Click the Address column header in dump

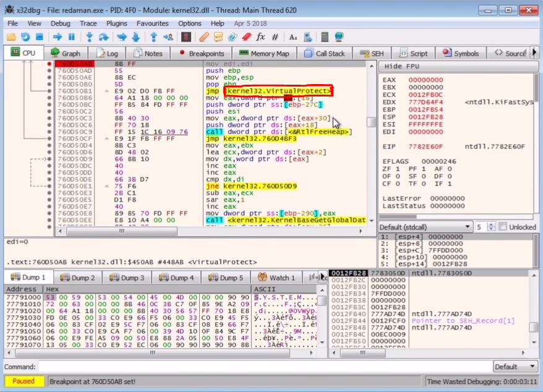[24, 289]
